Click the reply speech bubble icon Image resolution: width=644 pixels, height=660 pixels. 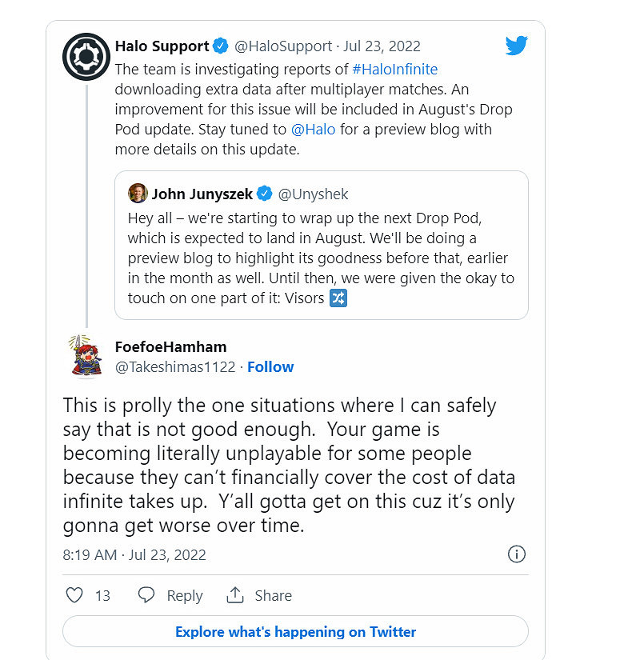146,595
